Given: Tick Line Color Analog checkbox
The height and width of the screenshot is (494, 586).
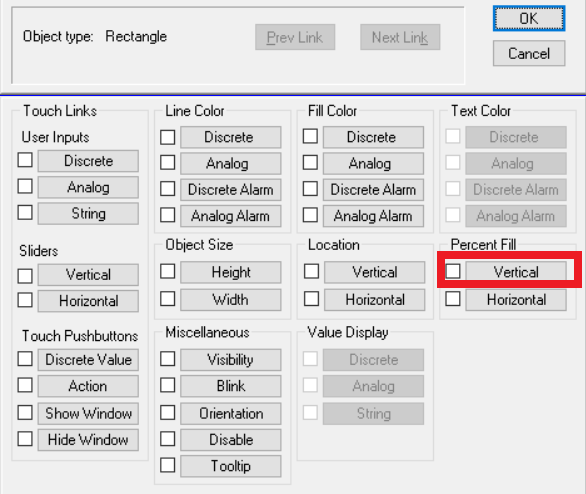Looking at the screenshot, I should (x=167, y=163).
